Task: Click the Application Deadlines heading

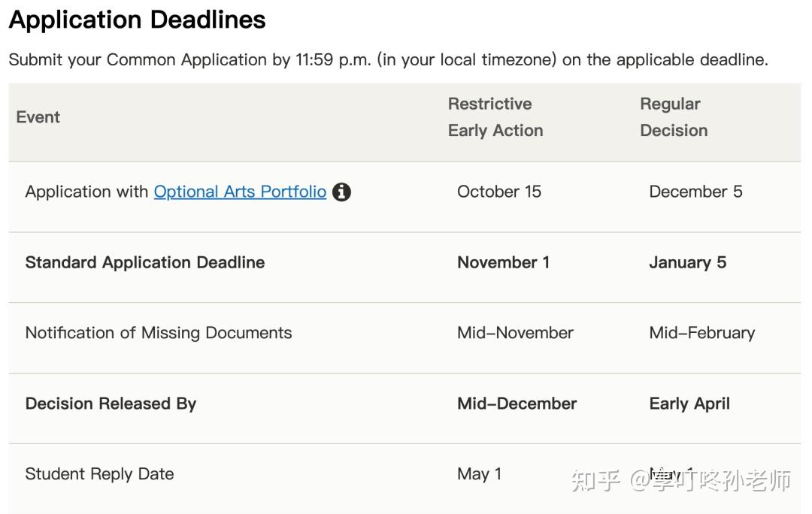Action: click(x=137, y=20)
